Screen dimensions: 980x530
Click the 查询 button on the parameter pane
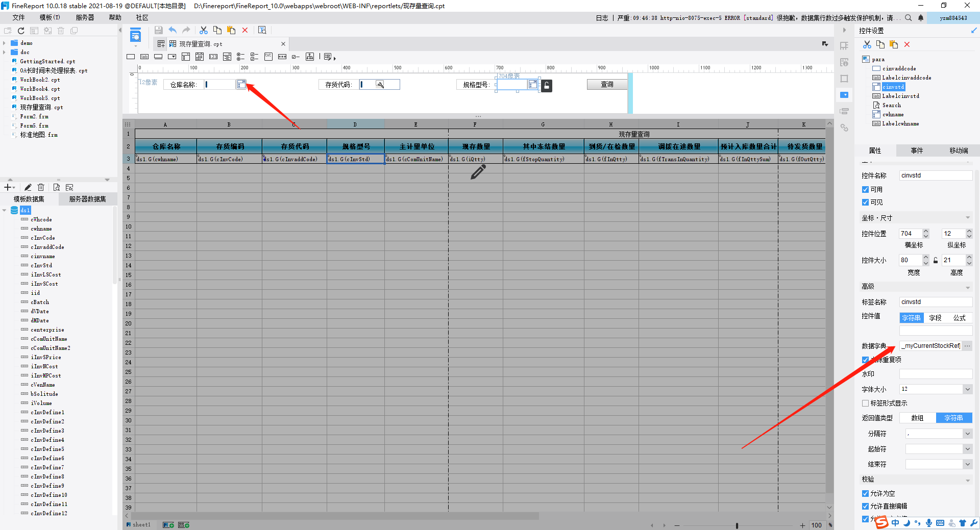(607, 84)
